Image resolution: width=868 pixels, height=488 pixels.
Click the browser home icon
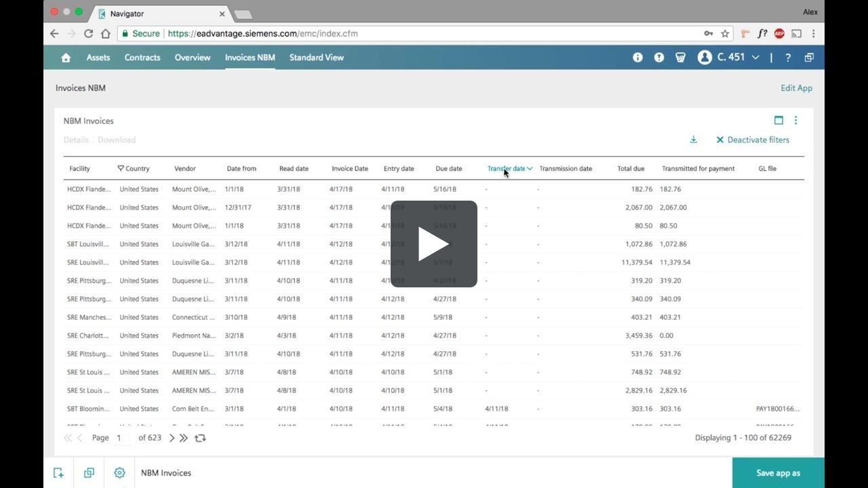[105, 33]
